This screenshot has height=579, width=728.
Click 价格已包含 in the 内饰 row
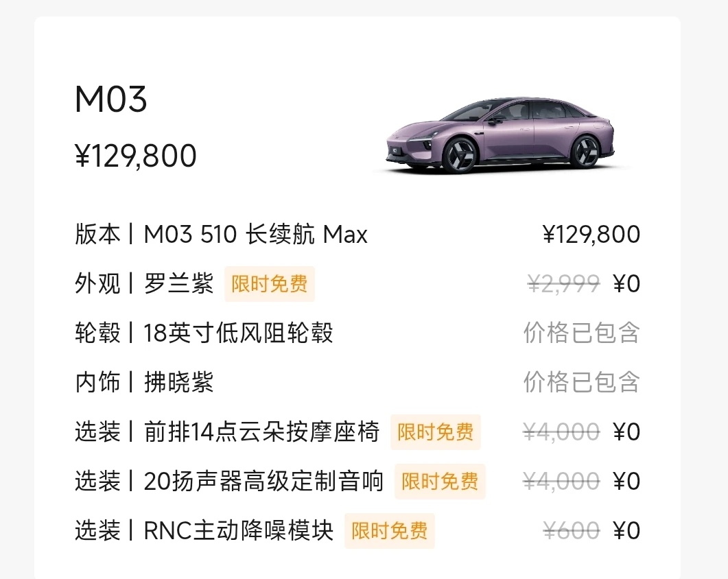[x=581, y=383]
